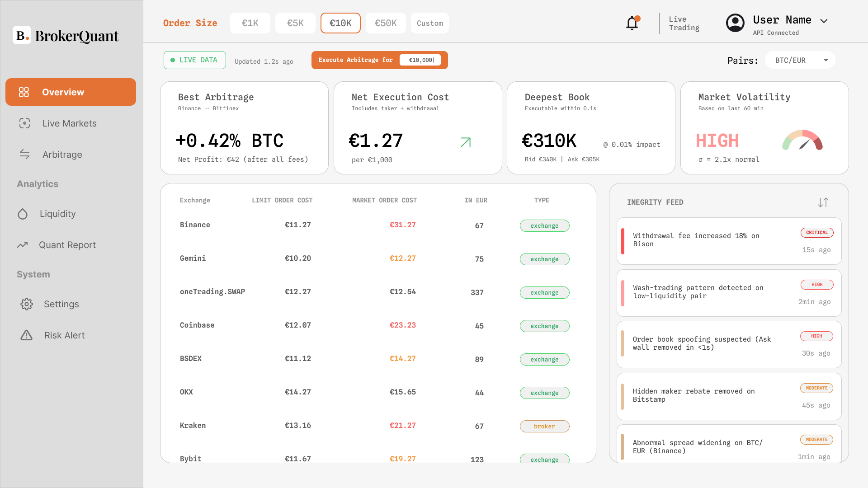Sort the integrity feed with arrows icon
This screenshot has height=488, width=868.
pyautogui.click(x=823, y=202)
